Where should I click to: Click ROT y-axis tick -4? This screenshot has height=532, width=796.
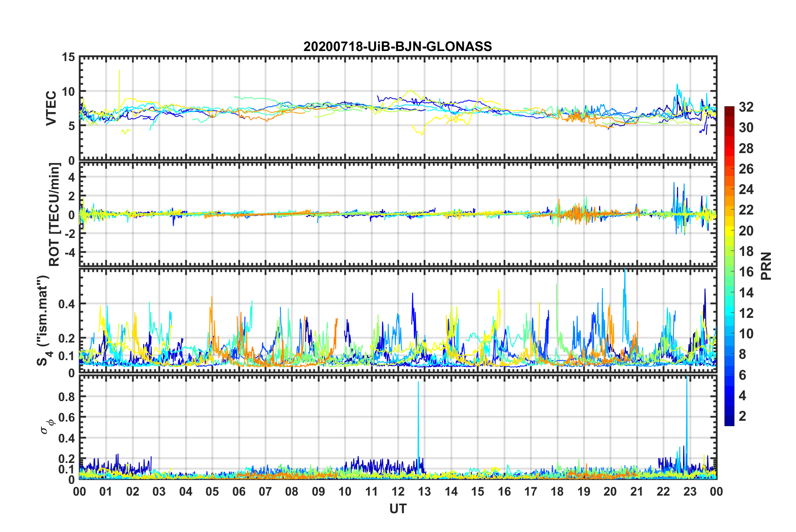click(x=69, y=253)
